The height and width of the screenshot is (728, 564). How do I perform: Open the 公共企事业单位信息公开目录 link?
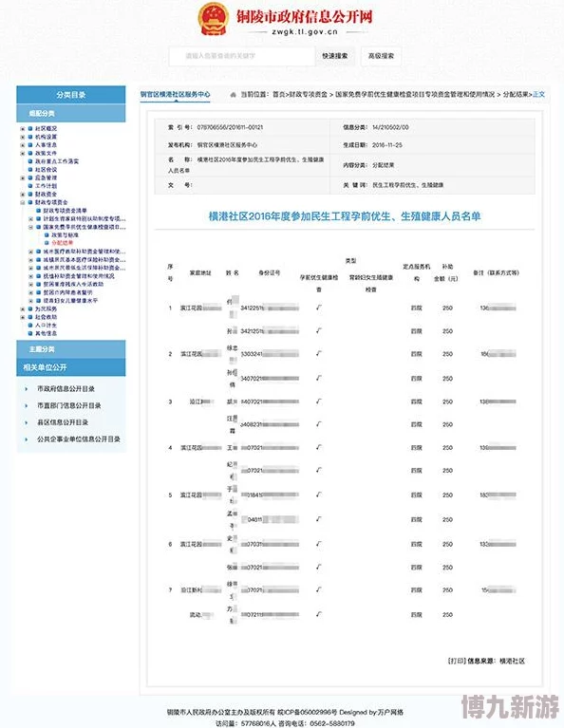pyautogui.click(x=79, y=439)
